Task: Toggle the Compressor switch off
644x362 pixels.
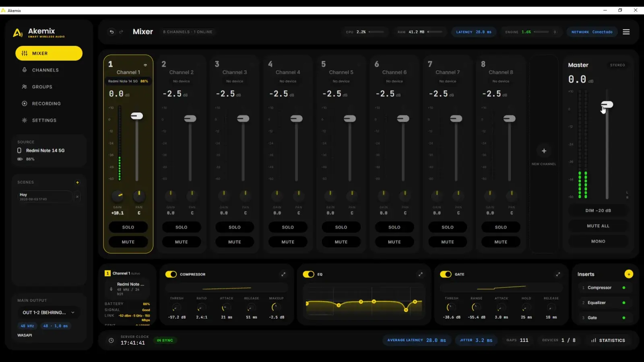Action: (x=171, y=274)
